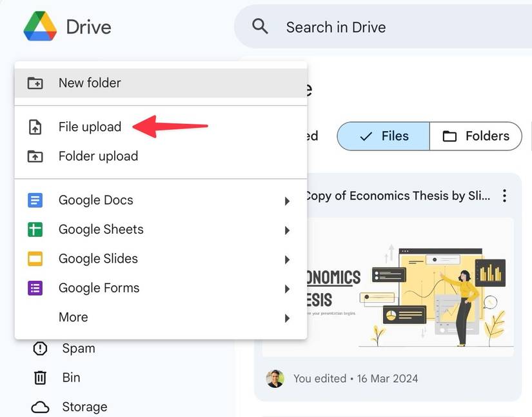The height and width of the screenshot is (417, 532).
Task: Click the Google Forms purple icon
Action: (x=35, y=288)
